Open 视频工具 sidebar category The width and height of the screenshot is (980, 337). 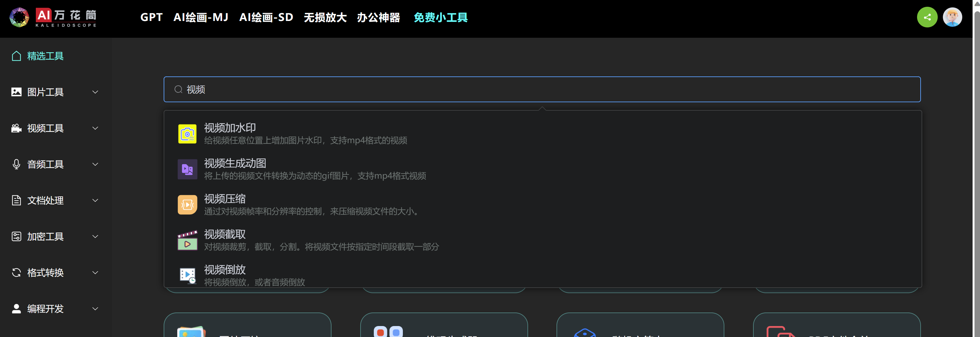pos(45,128)
